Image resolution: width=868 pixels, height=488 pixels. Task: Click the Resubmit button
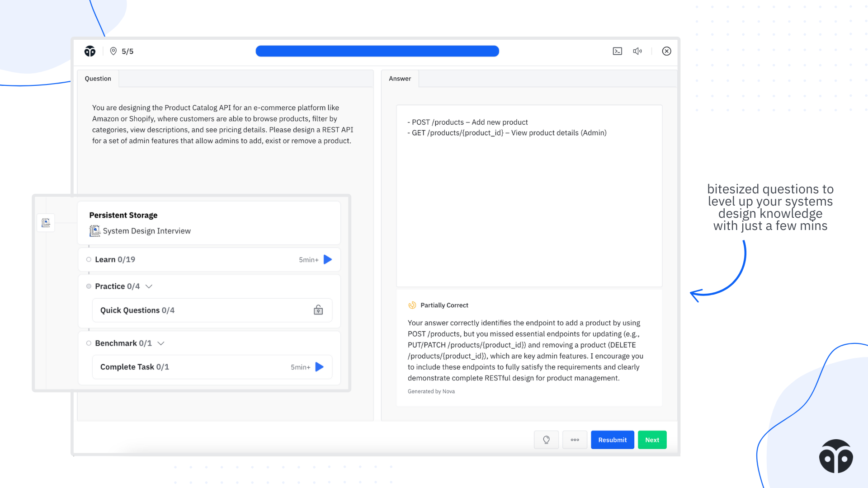[612, 440]
